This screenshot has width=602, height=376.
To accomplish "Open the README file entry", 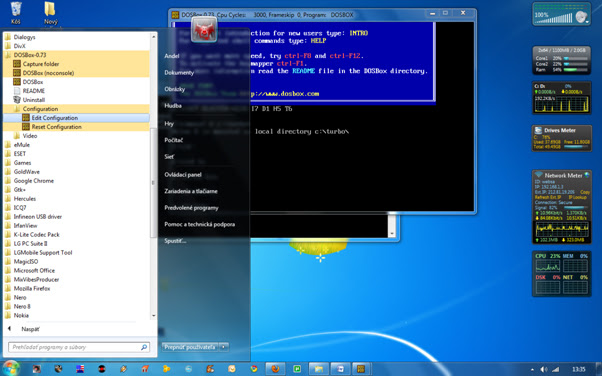I will click(x=76, y=91).
